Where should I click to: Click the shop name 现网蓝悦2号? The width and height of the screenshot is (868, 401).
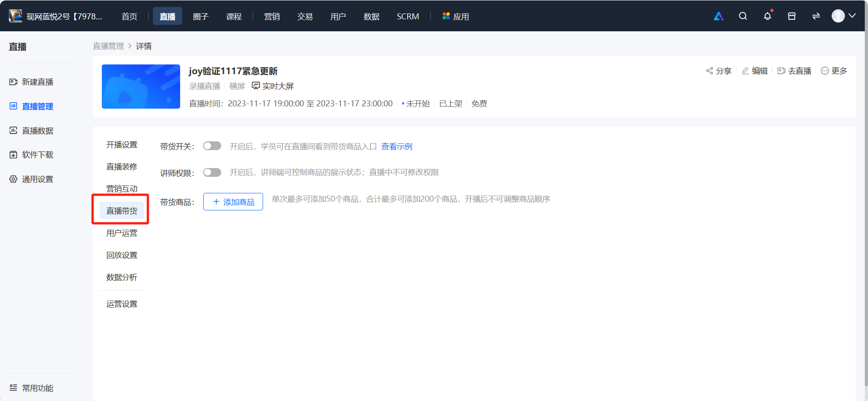[x=65, y=17]
